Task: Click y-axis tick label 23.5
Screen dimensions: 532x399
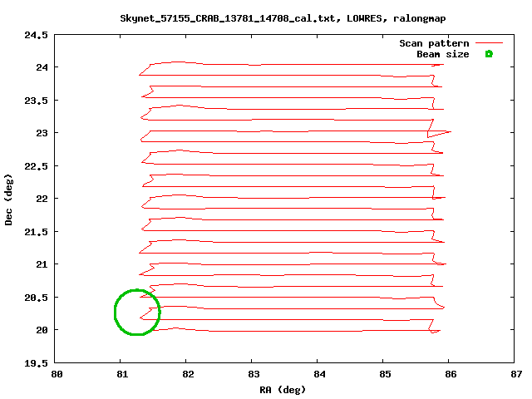Action: [x=36, y=101]
